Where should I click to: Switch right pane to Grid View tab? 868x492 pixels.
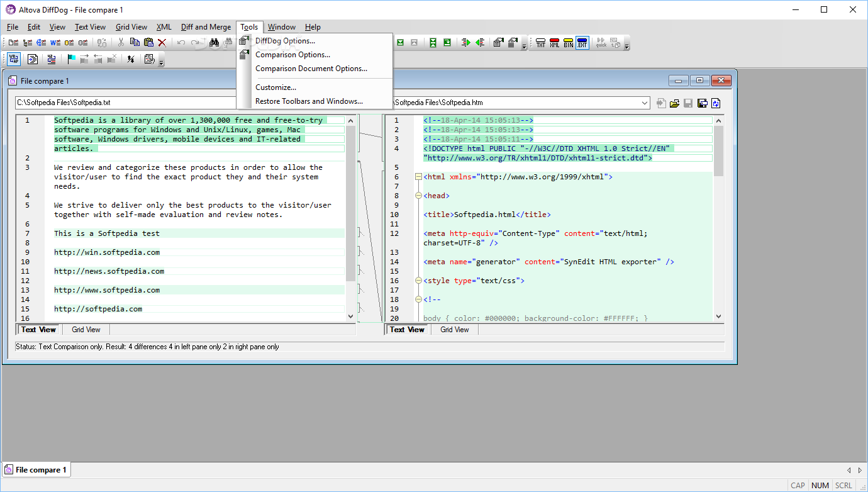(454, 330)
